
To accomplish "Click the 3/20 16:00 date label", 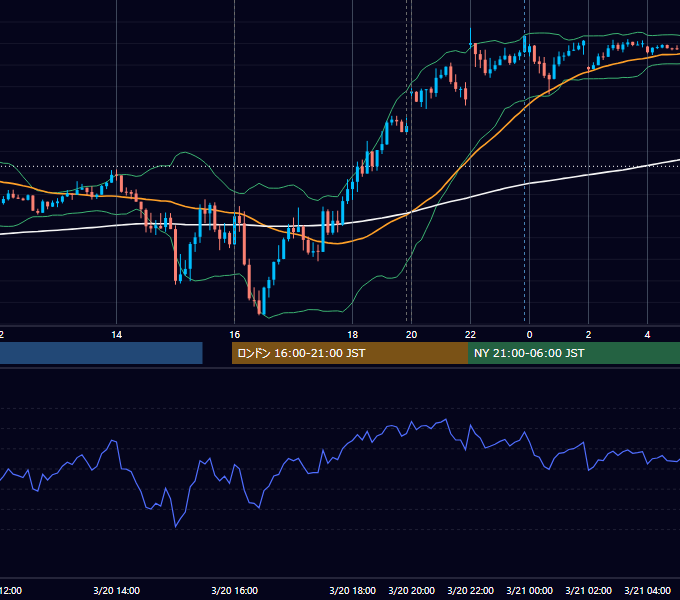I will click(235, 590).
